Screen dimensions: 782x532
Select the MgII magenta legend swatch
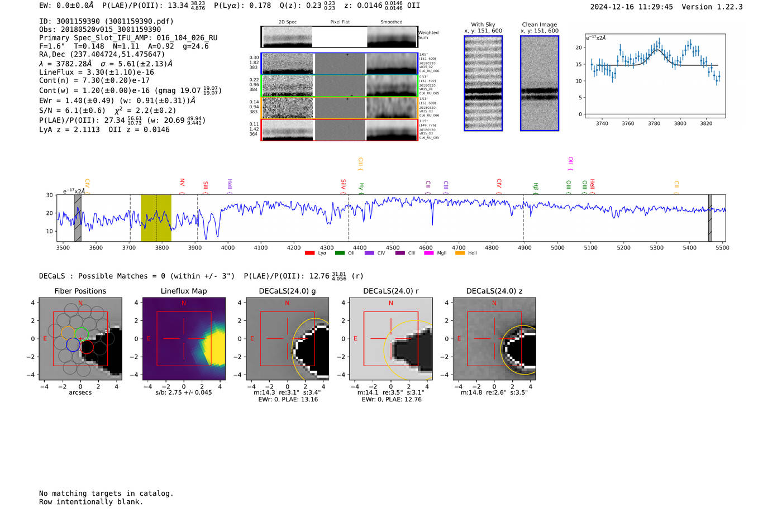tap(429, 253)
